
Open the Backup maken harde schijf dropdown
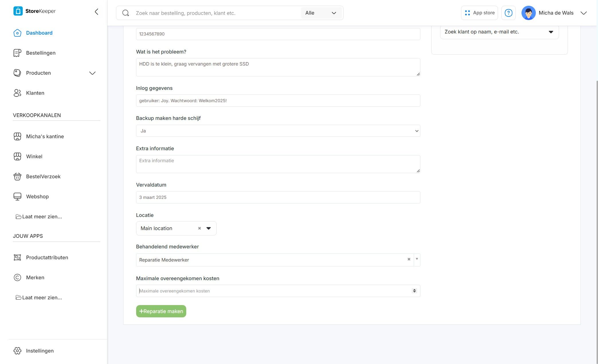point(278,131)
